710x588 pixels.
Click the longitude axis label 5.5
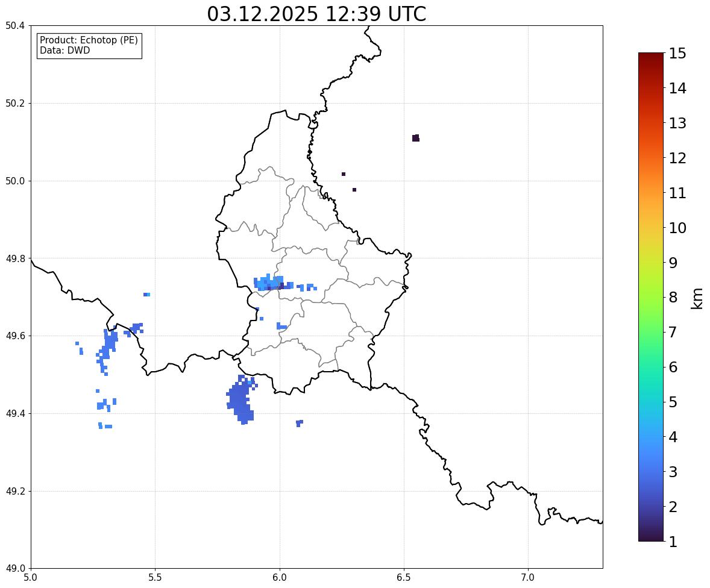(156, 578)
